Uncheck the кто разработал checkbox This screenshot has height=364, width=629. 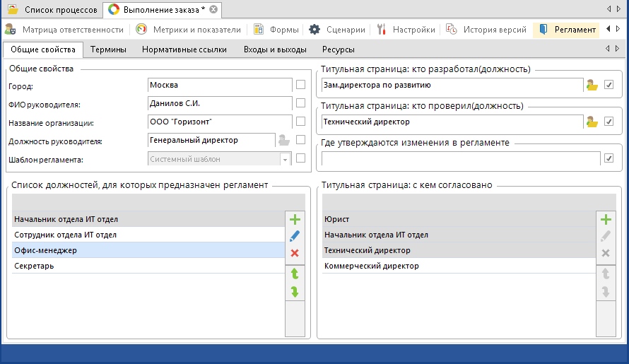(x=609, y=86)
